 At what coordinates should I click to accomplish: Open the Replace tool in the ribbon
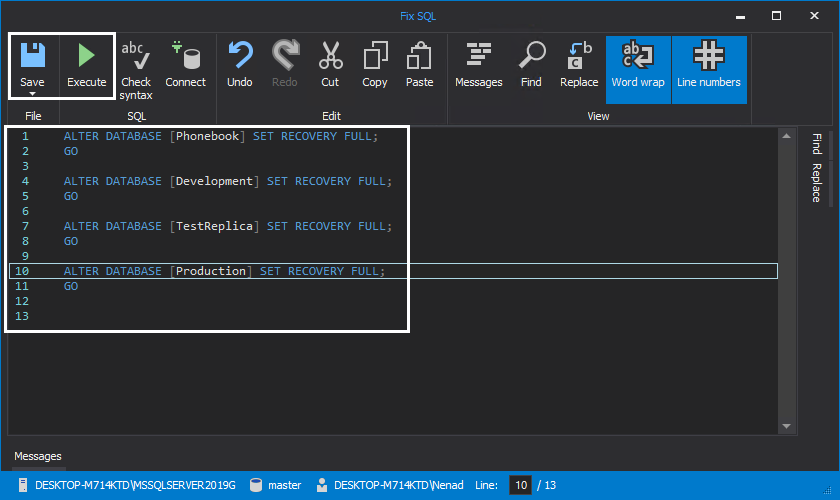coord(579,65)
